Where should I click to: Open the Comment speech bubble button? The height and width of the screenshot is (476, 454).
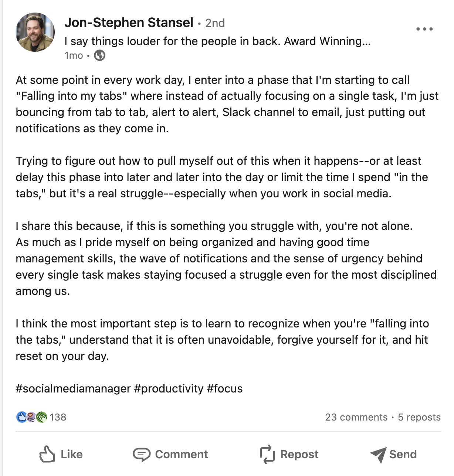[170, 454]
